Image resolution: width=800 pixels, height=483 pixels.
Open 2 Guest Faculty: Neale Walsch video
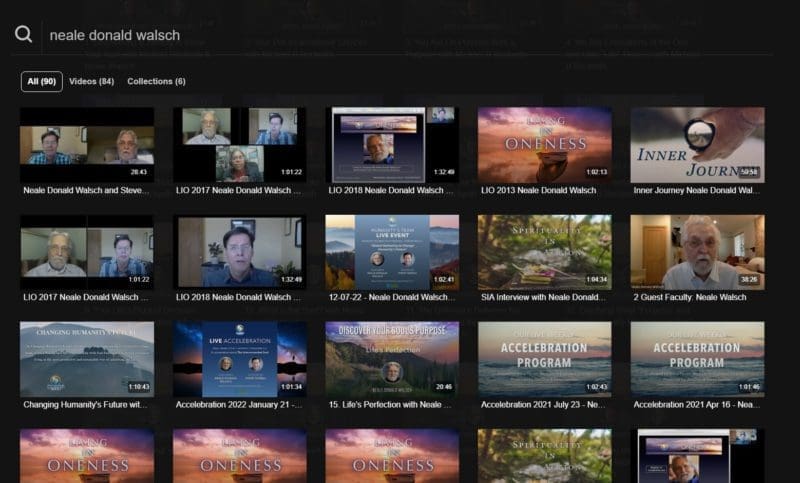coord(697,252)
